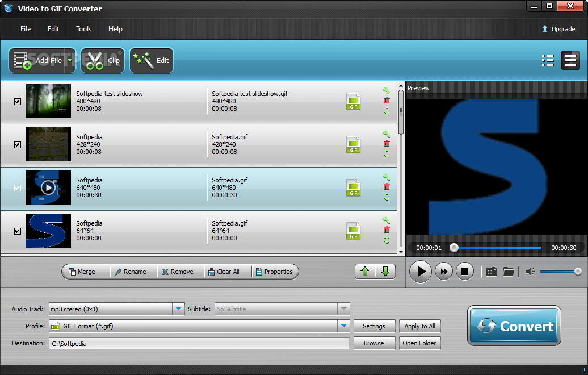This screenshot has height=375, width=588.
Task: Select the 428*240 video thumbnail
Action: [x=48, y=144]
